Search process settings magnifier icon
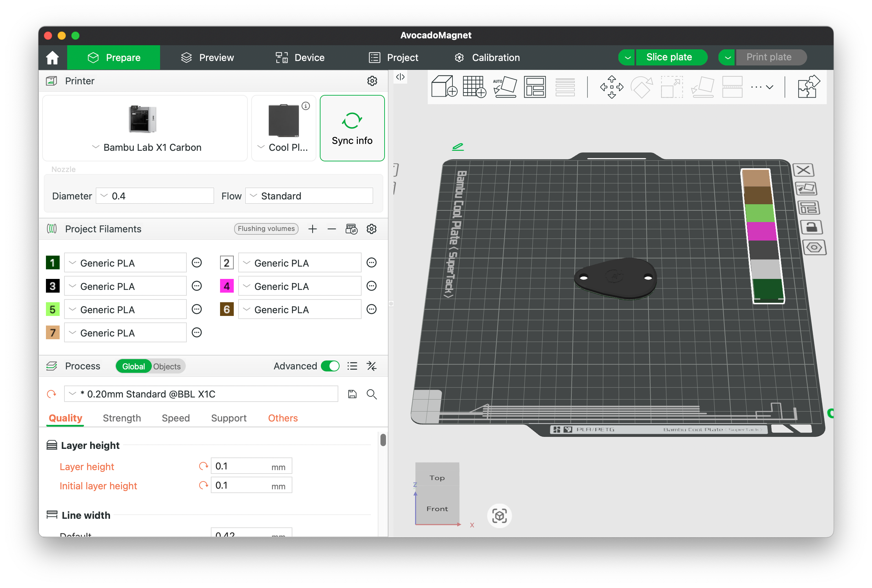The height and width of the screenshot is (588, 872). [x=371, y=394]
